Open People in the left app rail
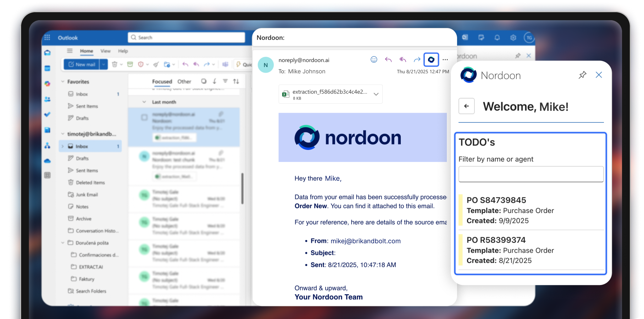The height and width of the screenshot is (319, 644). (x=47, y=99)
